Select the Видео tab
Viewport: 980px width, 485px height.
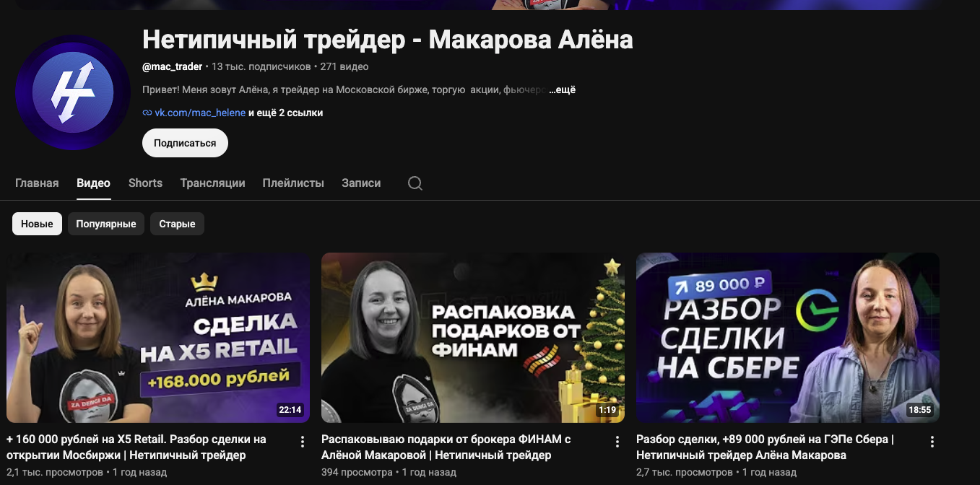click(93, 183)
